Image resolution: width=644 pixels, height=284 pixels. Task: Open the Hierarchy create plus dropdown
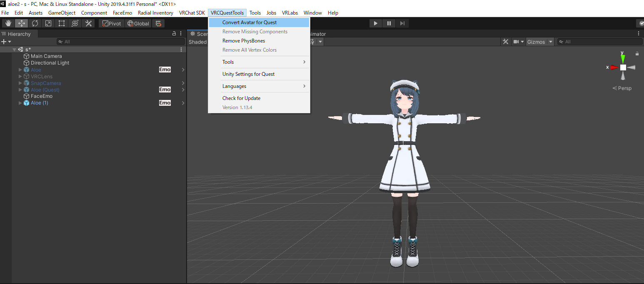(6, 42)
